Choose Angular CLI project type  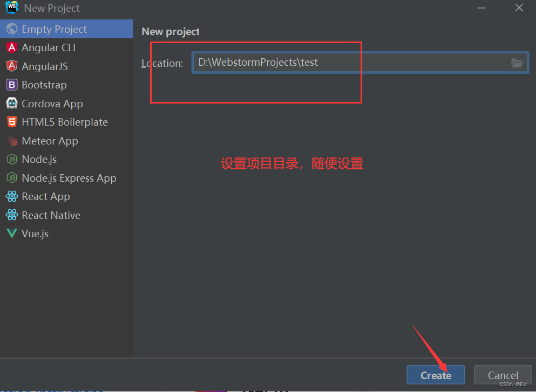pos(66,47)
